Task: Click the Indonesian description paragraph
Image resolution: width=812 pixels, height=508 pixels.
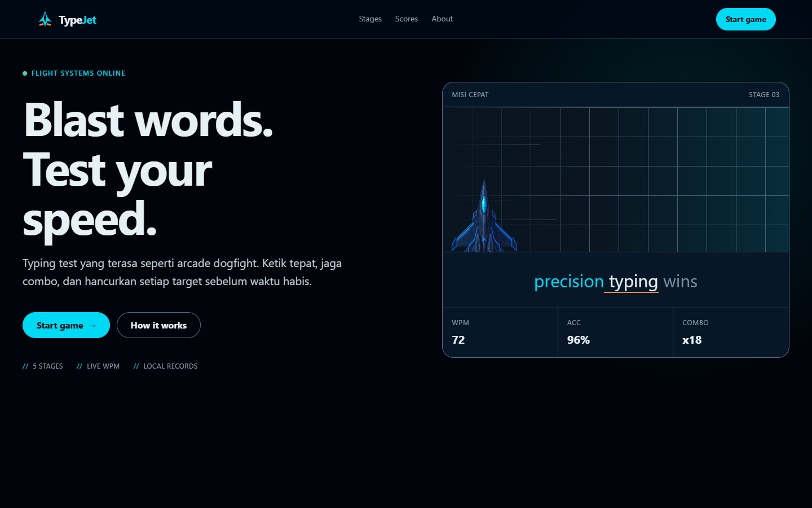Action: click(182, 272)
